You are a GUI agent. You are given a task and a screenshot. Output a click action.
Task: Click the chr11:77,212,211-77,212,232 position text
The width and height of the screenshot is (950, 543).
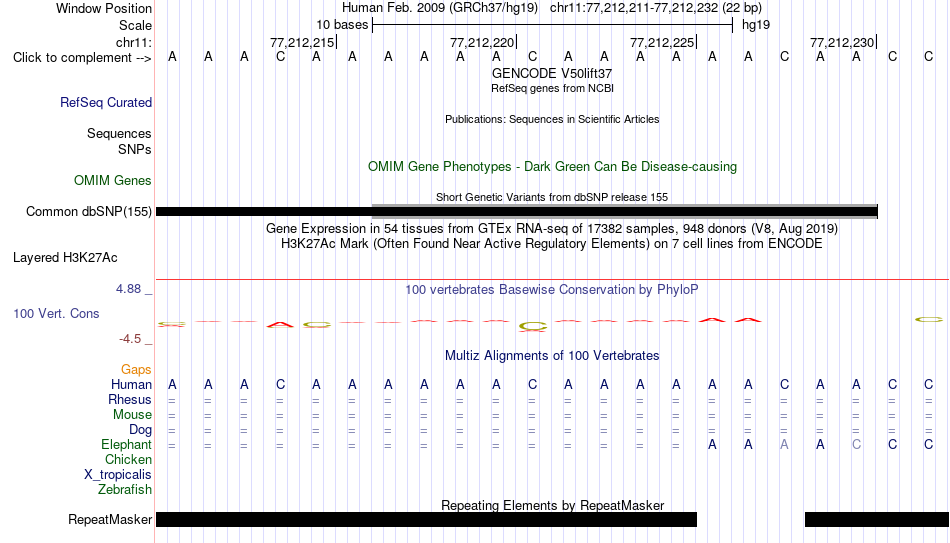click(x=656, y=8)
